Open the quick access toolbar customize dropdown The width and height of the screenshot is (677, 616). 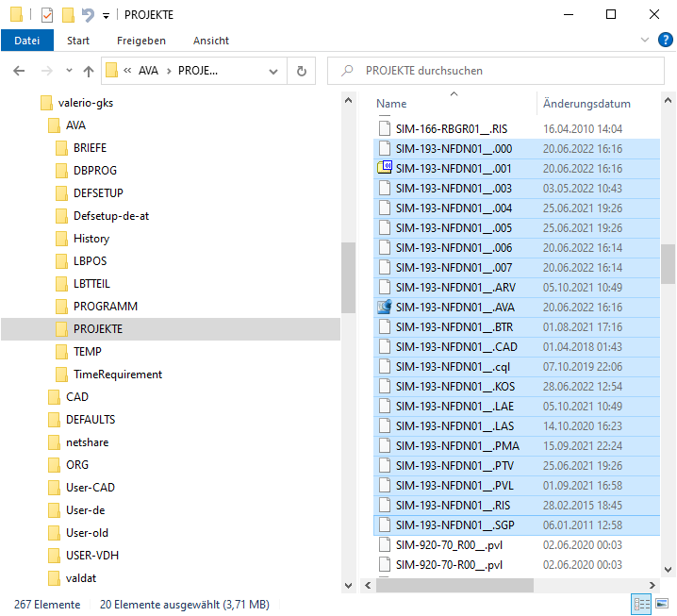106,15
